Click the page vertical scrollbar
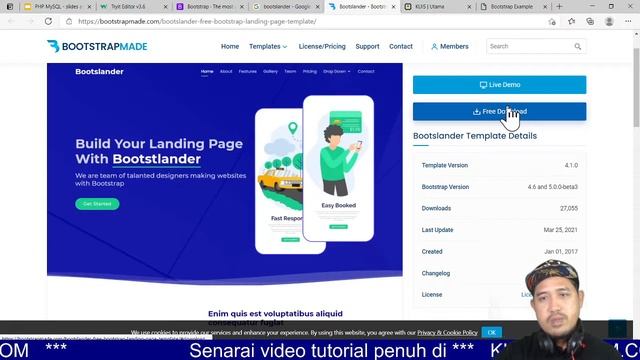This screenshot has height=360, width=640. [636, 87]
